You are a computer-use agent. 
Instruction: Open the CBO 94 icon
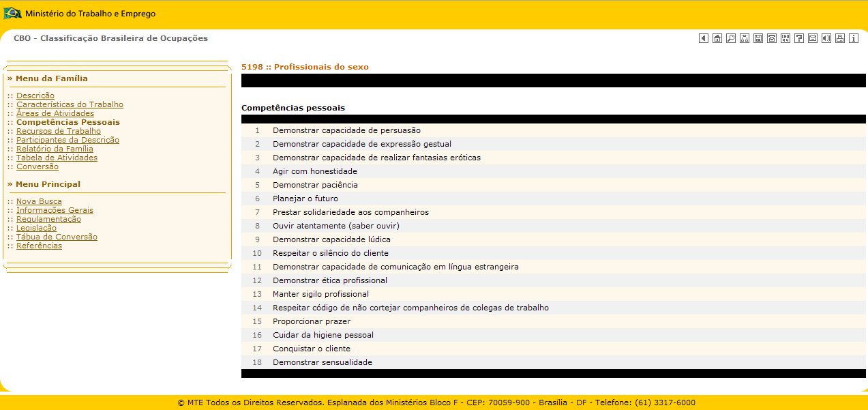785,38
